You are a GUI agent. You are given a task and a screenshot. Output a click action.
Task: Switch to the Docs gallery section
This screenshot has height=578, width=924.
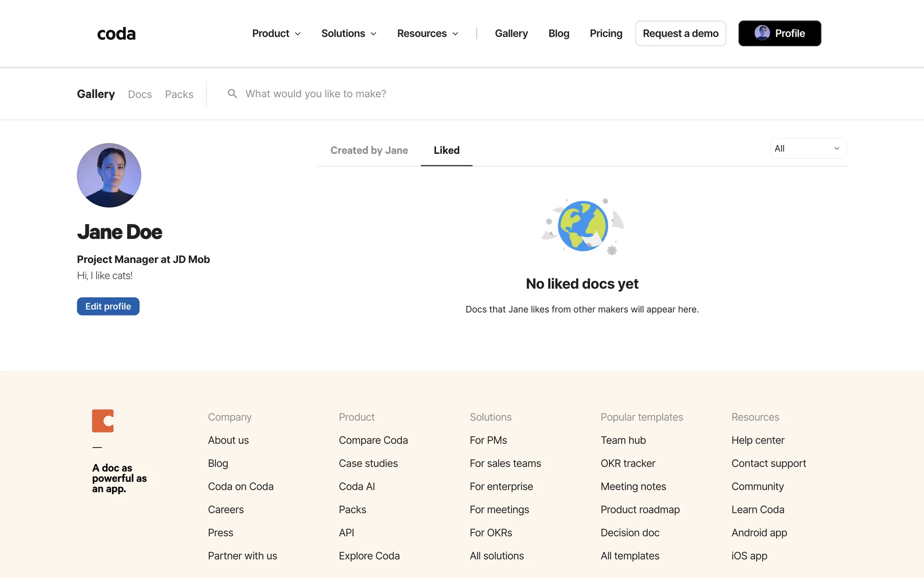140,94
